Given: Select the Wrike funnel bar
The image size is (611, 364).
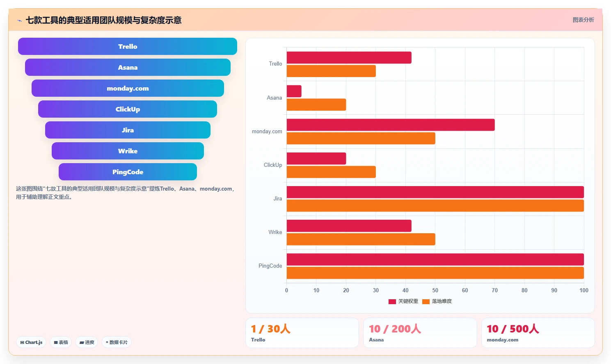Looking at the screenshot, I should tap(128, 151).
